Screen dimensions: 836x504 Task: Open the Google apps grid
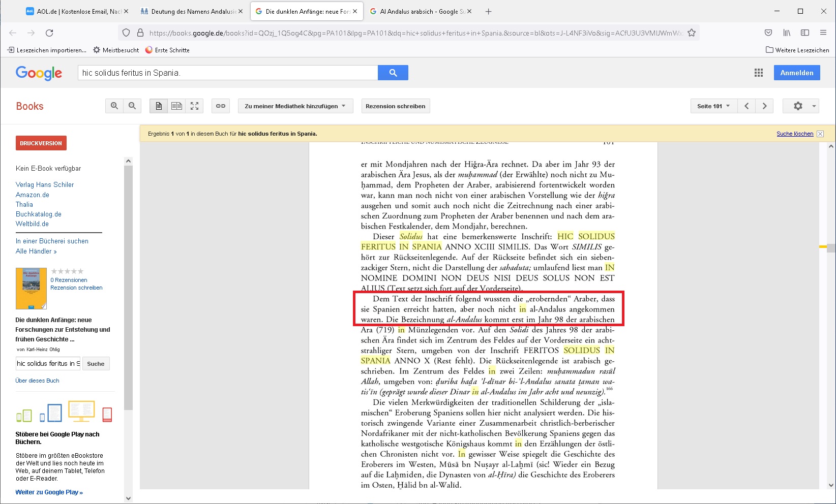(x=759, y=73)
